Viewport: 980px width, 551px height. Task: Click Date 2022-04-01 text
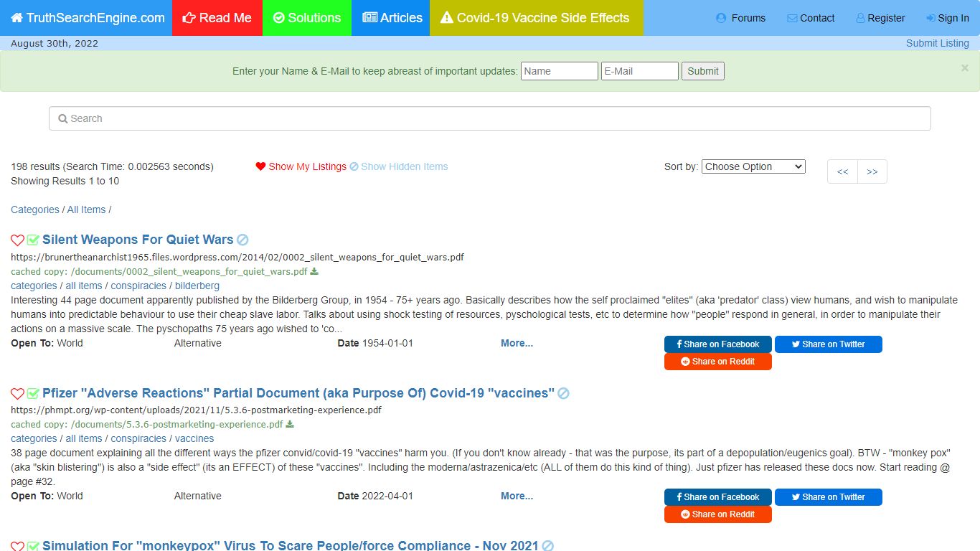pos(375,496)
